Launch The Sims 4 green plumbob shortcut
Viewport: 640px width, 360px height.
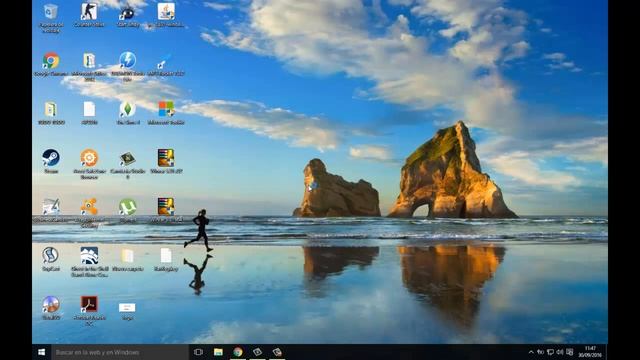[127, 109]
